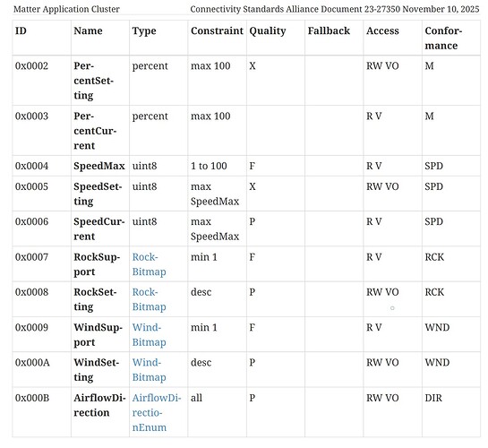Open the RockBitmap link in RockSetting row

coord(149,299)
